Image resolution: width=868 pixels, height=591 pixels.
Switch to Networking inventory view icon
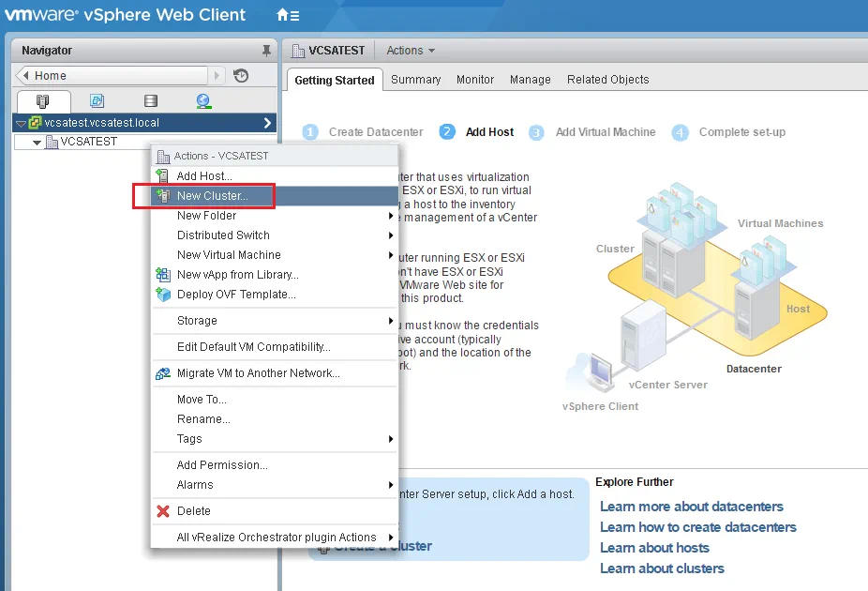(203, 101)
